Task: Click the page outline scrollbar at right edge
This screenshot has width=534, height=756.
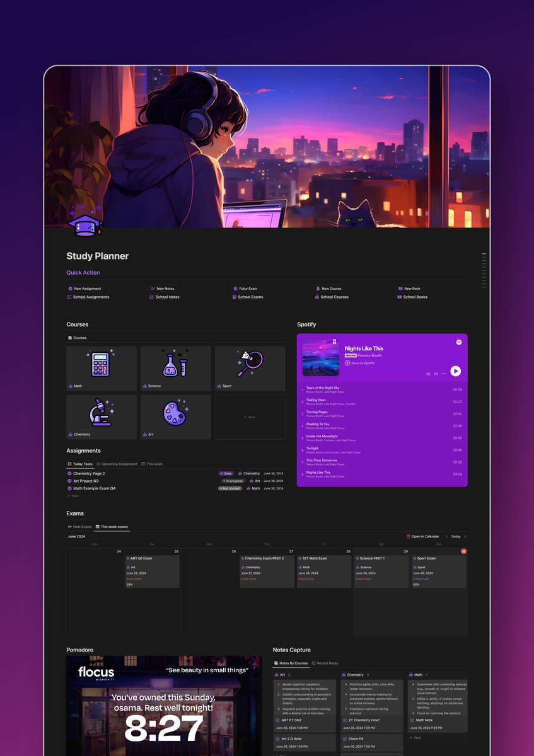Action: click(x=484, y=271)
